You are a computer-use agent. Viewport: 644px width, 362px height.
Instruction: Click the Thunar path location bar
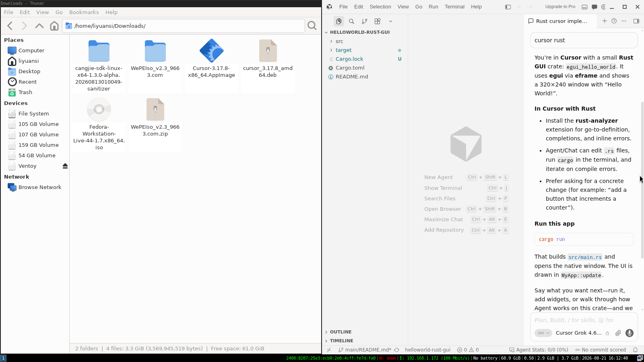point(184,26)
